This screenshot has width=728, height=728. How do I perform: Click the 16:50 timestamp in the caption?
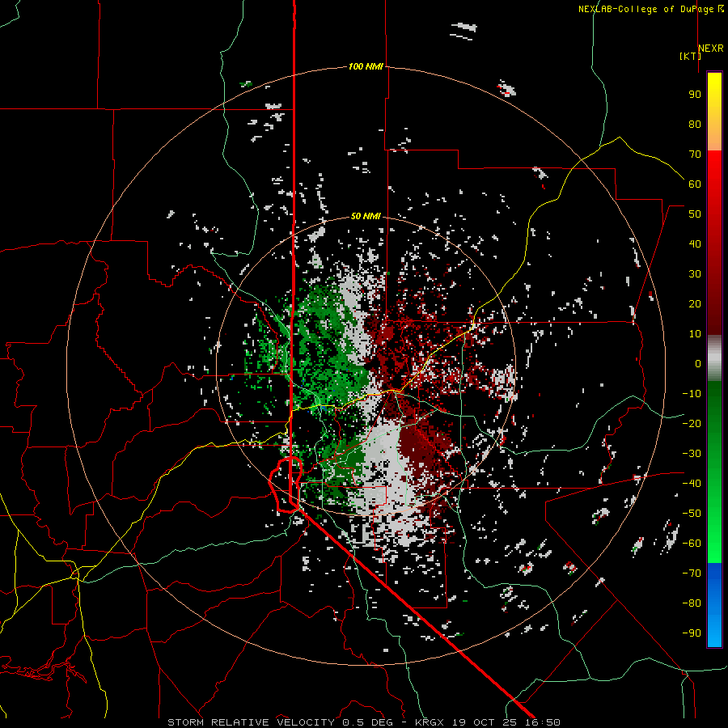[x=544, y=722]
